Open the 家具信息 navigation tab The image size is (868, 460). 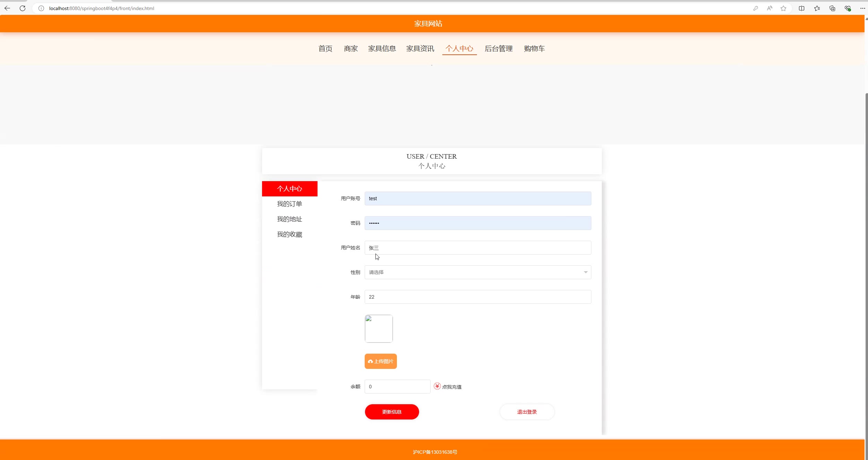pyautogui.click(x=382, y=48)
